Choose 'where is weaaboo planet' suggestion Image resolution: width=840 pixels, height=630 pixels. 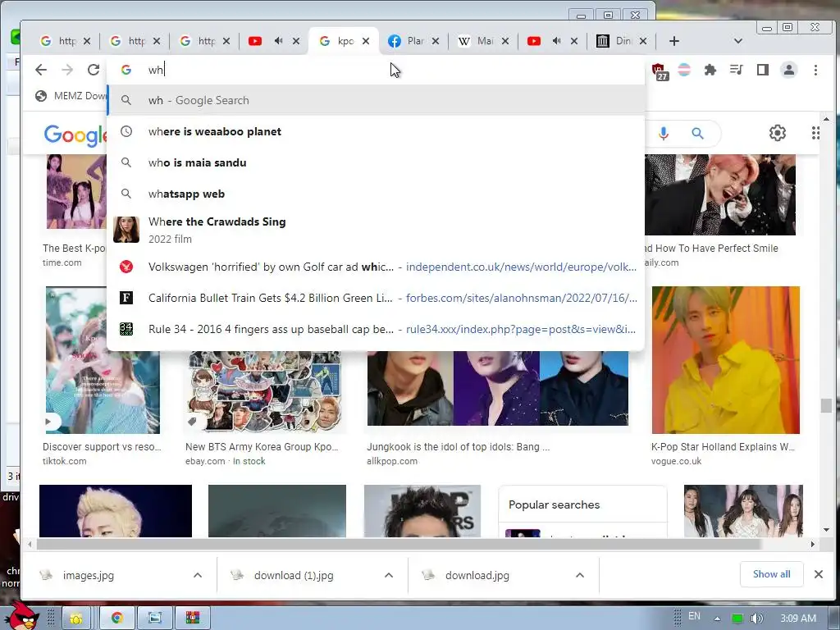pyautogui.click(x=376, y=131)
